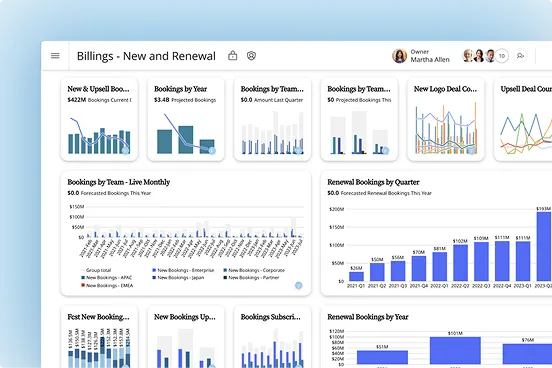Click the male collaborator avatar next to 10

490,56
